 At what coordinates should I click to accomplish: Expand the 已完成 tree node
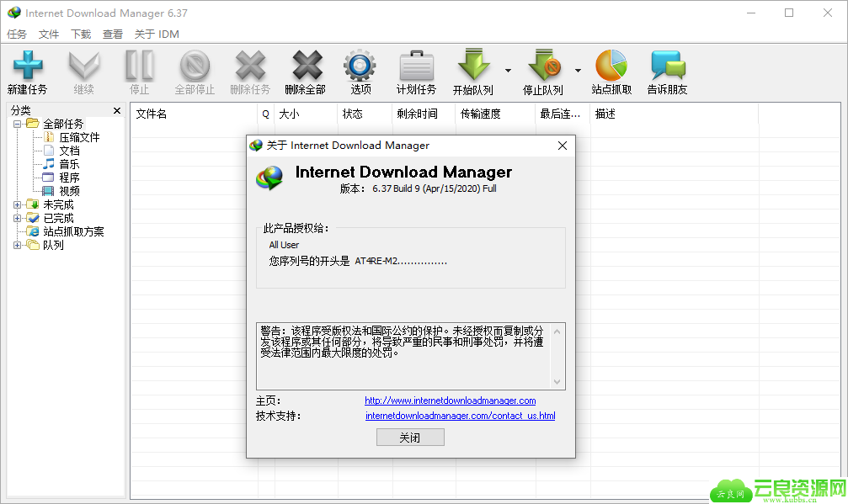(x=18, y=218)
